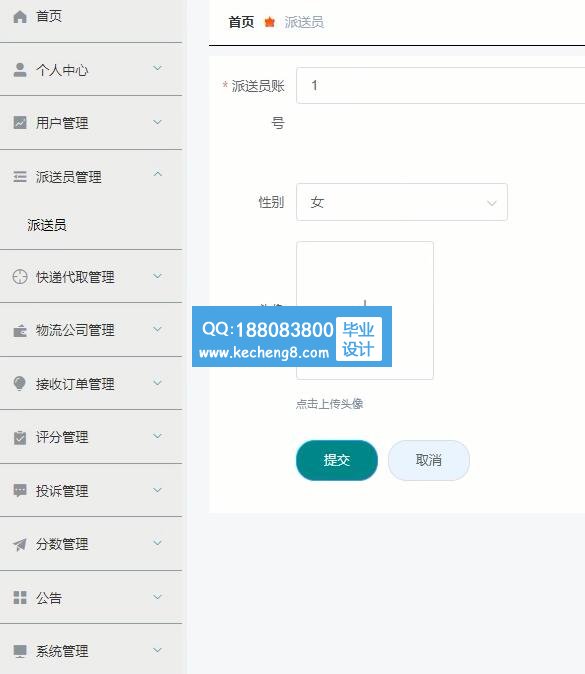Image resolution: width=585 pixels, height=674 pixels.
Task: Click the chart icon for 用户管理
Action: [x=20, y=123]
